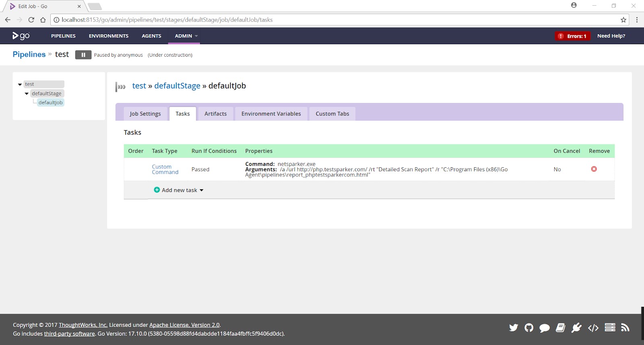Screen dimensions: 644x345
Task: Open the Environment Variables tab
Action: coord(271,114)
